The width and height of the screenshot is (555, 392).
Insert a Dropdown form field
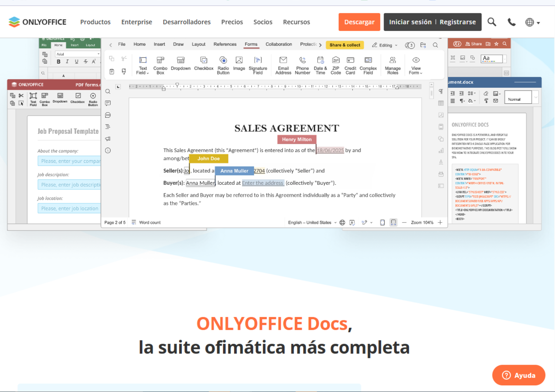[x=181, y=64]
